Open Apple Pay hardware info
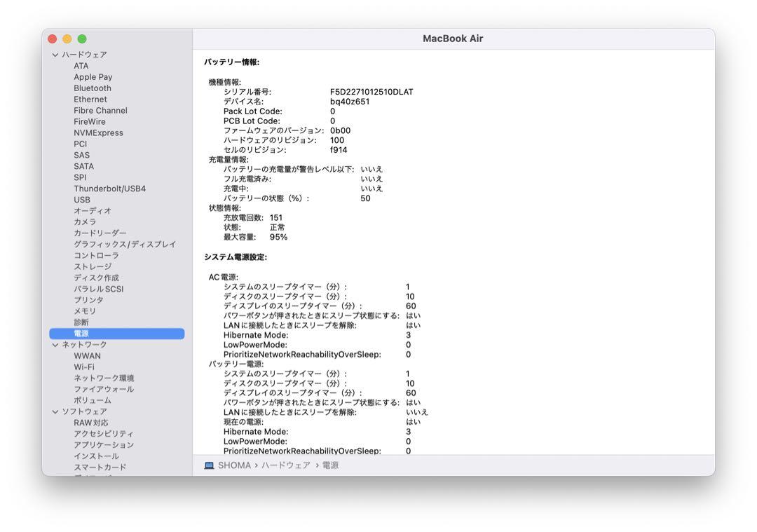 pos(93,77)
